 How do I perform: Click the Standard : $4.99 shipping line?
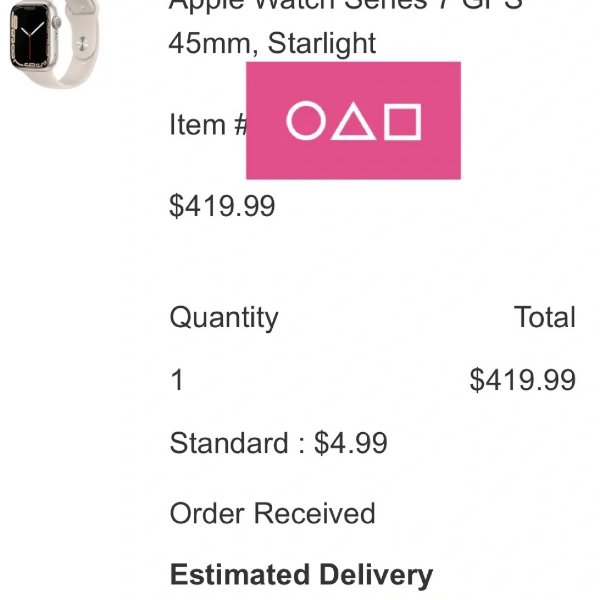(279, 443)
